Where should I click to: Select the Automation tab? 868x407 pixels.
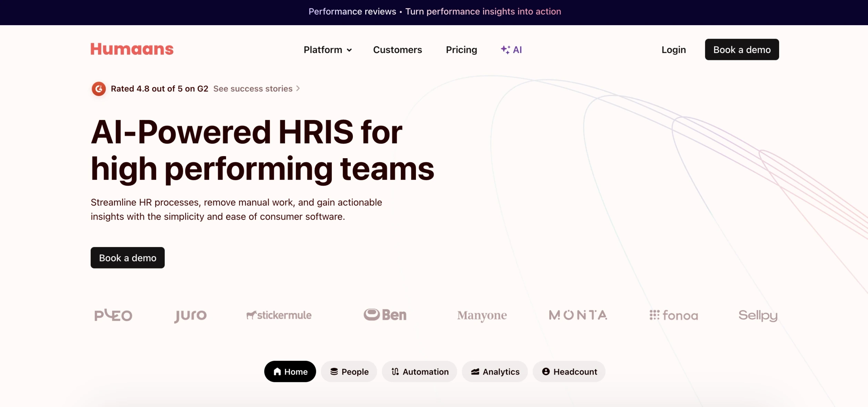point(419,372)
